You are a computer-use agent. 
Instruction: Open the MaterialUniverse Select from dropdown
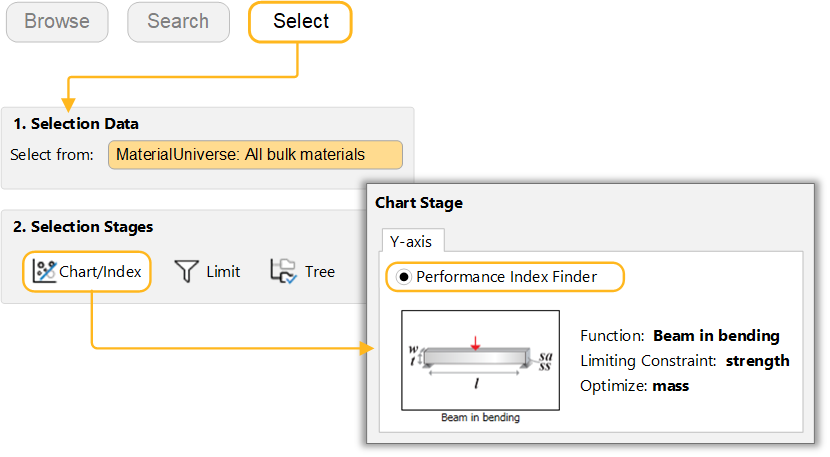(255, 155)
